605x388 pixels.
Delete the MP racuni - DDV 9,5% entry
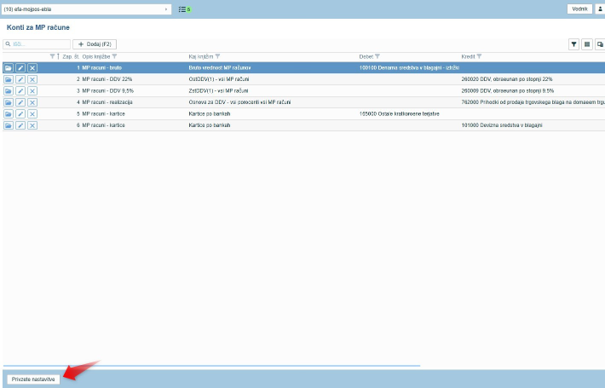pyautogui.click(x=32, y=91)
